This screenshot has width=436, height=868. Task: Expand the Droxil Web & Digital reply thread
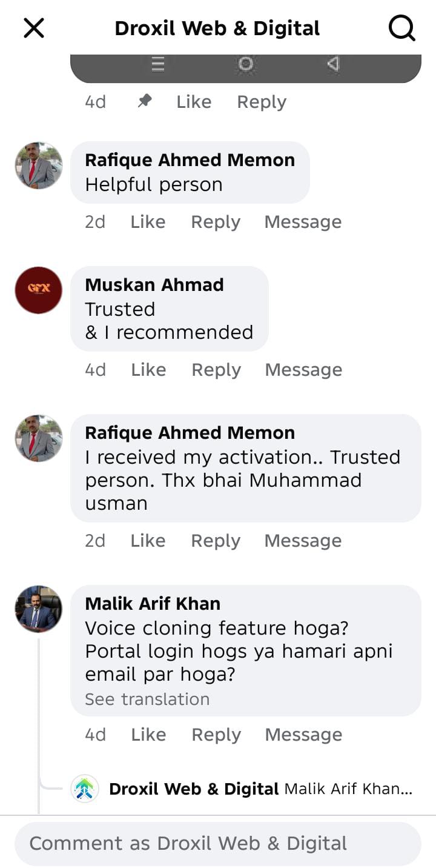[x=260, y=789]
